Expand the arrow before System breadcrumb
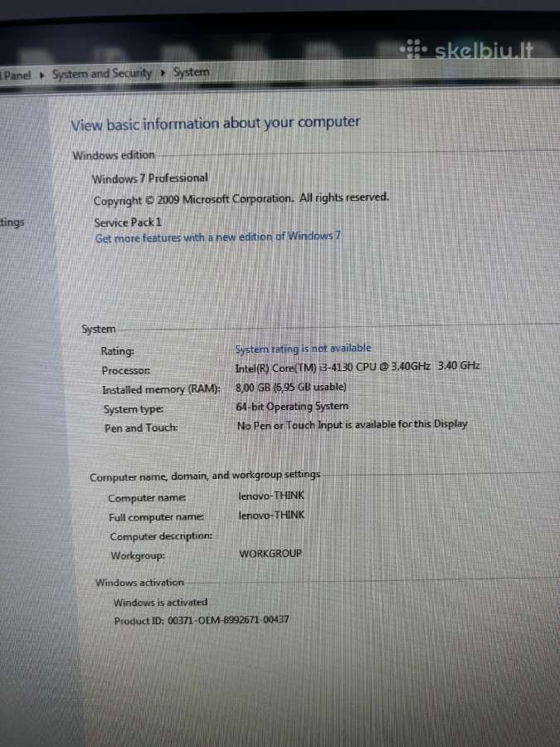 tap(163, 73)
